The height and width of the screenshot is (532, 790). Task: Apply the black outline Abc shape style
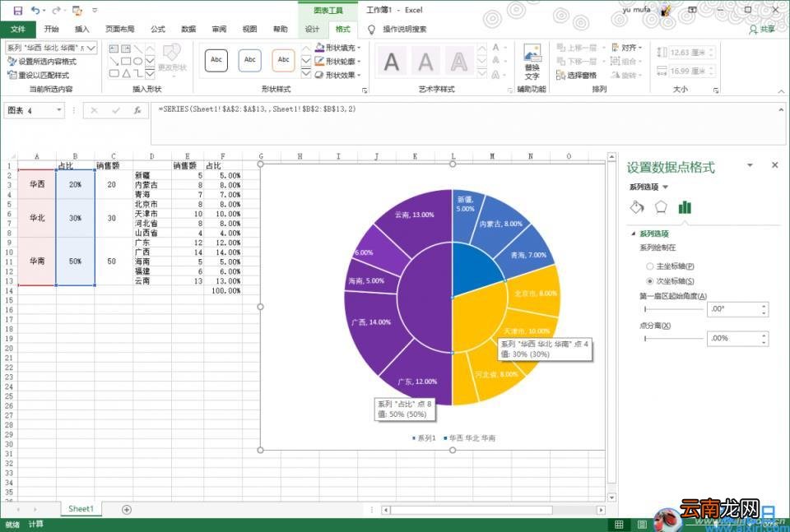216,60
